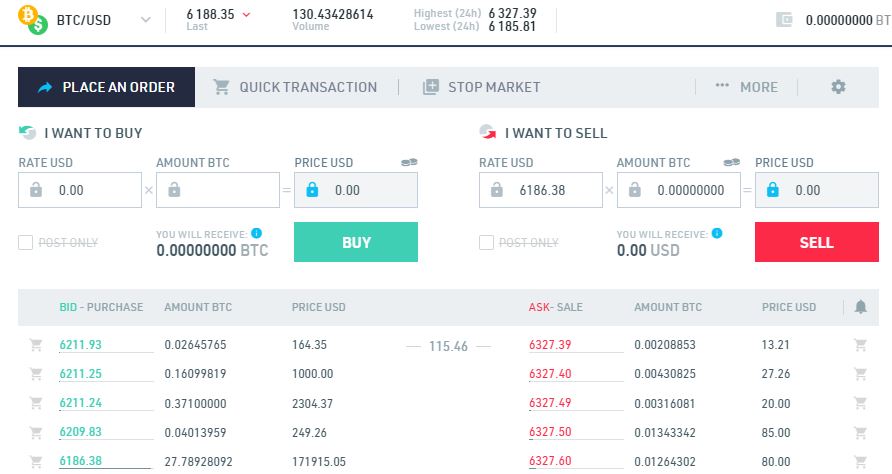The width and height of the screenshot is (892, 474).
Task: Switch to Stop Market tab
Action: (x=481, y=87)
